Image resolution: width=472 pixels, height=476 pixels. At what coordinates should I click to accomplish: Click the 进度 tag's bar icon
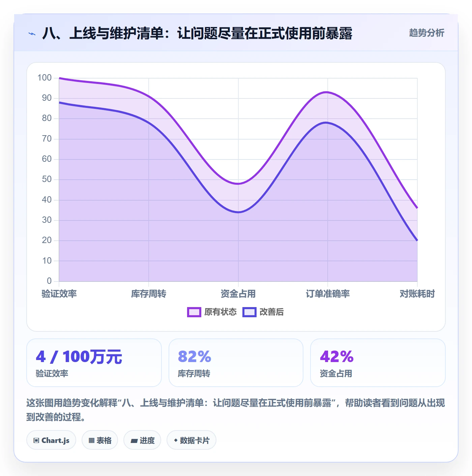point(134,441)
